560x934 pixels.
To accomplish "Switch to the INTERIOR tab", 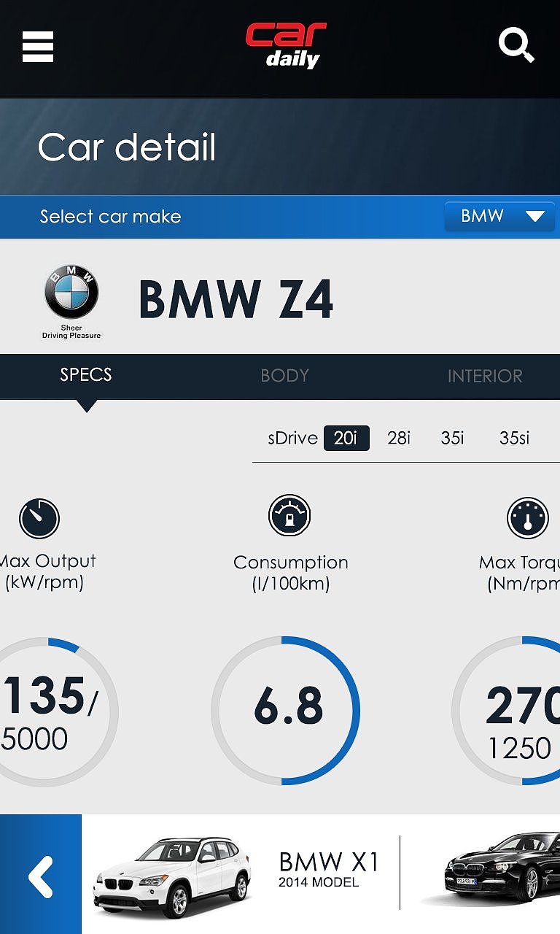I will 485,376.
